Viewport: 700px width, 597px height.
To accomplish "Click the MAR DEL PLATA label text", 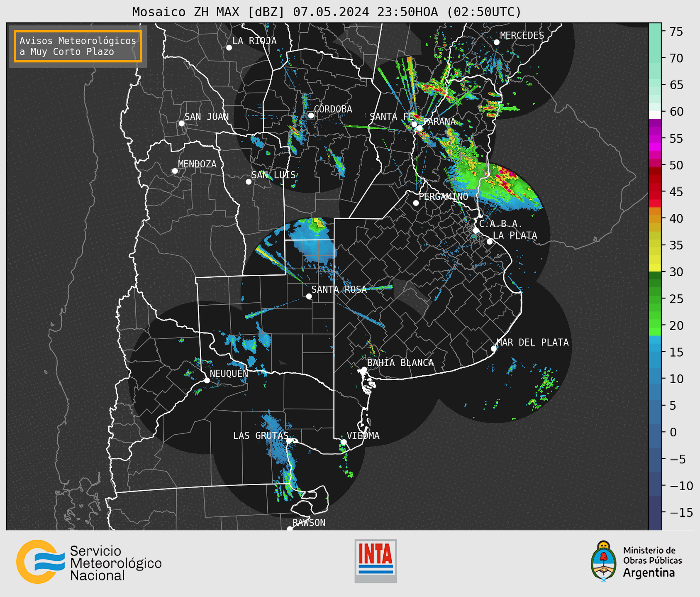I will (532, 342).
